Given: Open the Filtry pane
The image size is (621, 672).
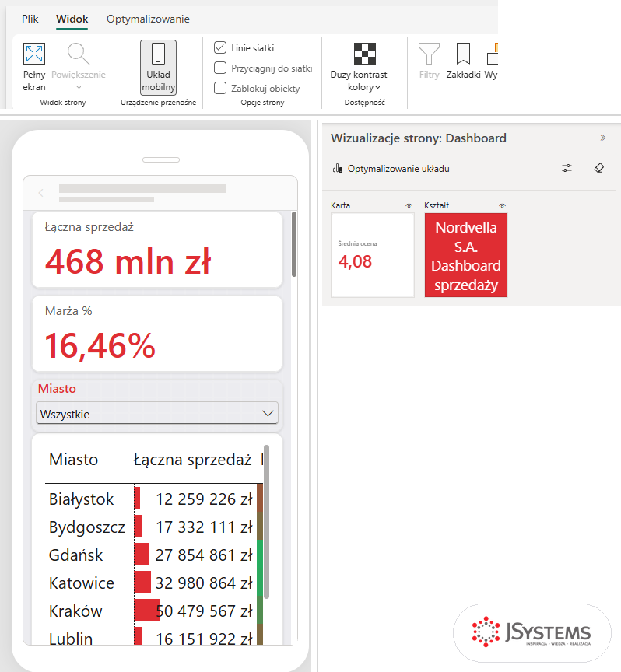Looking at the screenshot, I should [430, 61].
